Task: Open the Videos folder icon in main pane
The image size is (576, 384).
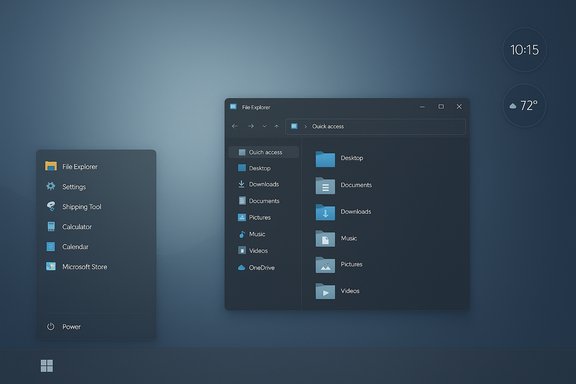Action: (325, 291)
